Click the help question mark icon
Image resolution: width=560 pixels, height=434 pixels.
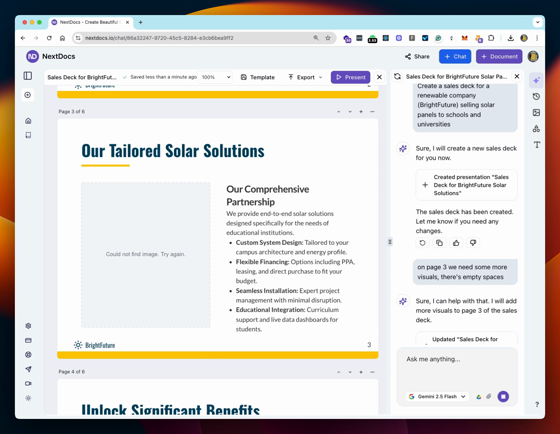pos(537,404)
